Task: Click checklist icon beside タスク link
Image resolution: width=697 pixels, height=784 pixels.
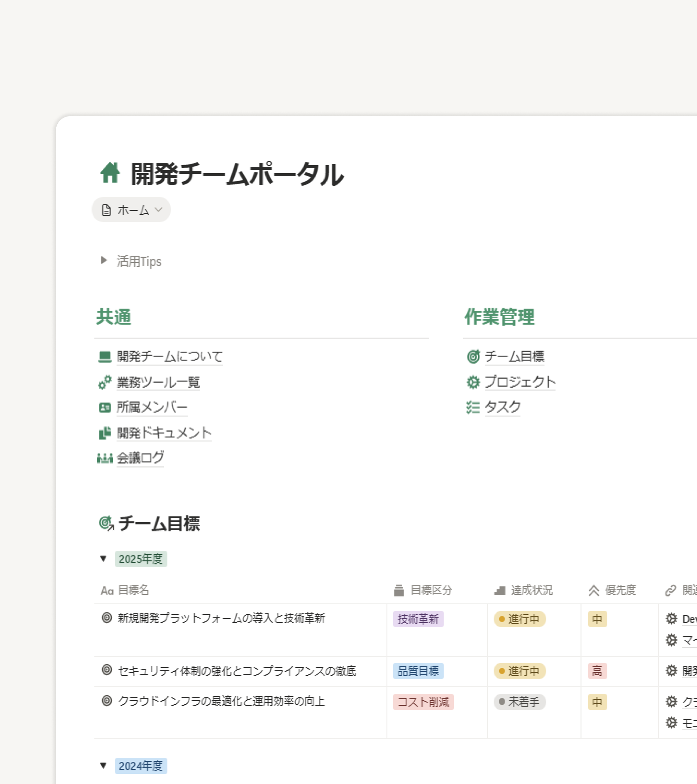Action: pos(473,407)
